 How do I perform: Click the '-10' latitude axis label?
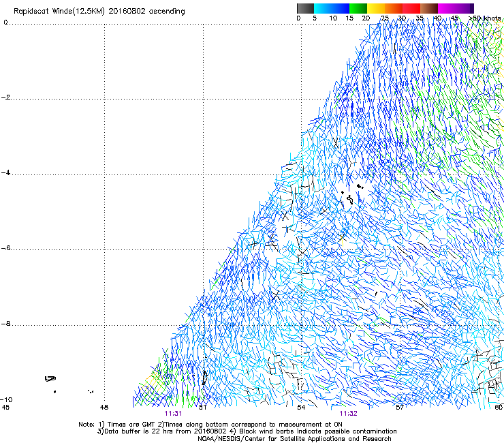click(x=6, y=399)
